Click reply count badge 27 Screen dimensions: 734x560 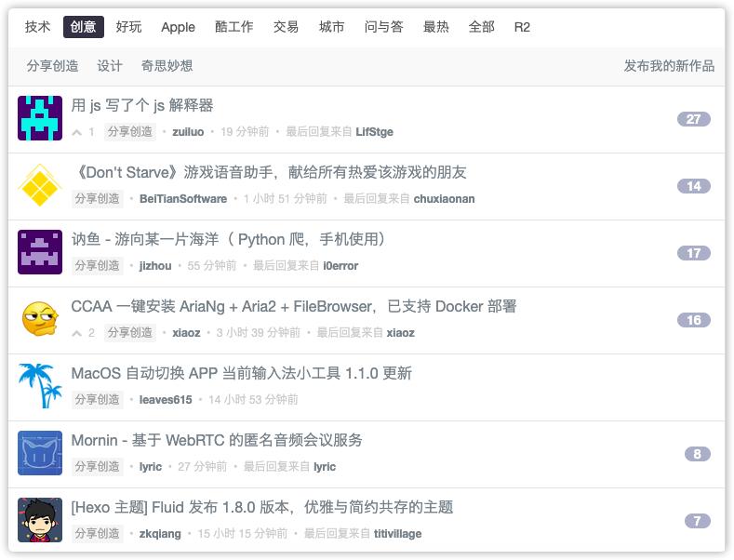(x=694, y=119)
